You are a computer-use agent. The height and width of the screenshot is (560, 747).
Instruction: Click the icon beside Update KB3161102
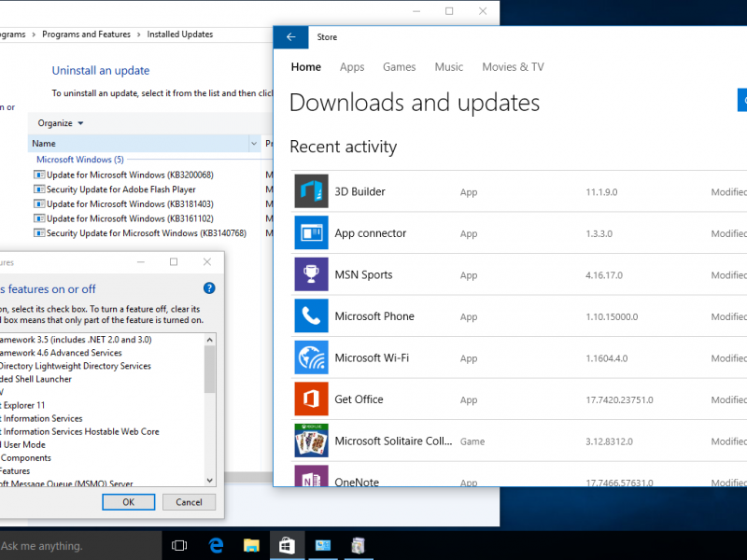(x=39, y=218)
